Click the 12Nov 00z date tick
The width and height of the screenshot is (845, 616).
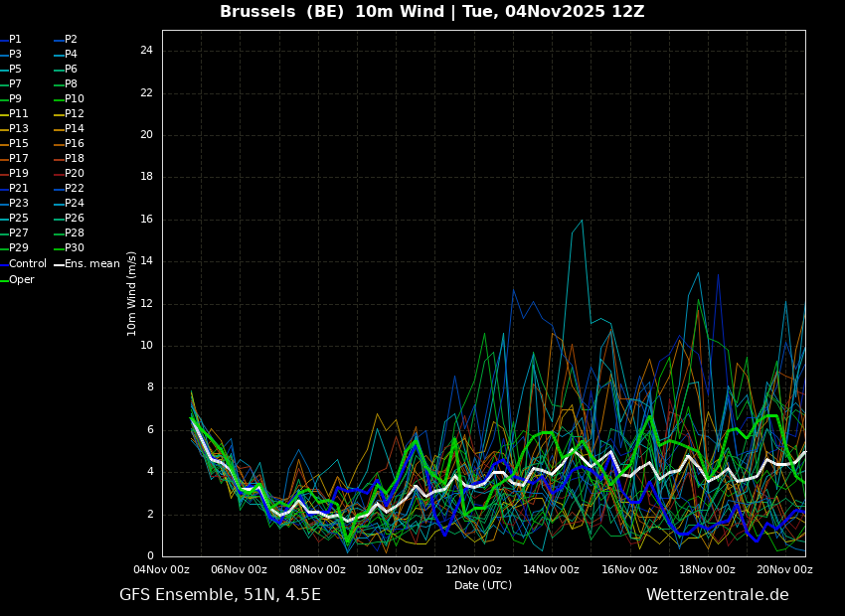473,570
